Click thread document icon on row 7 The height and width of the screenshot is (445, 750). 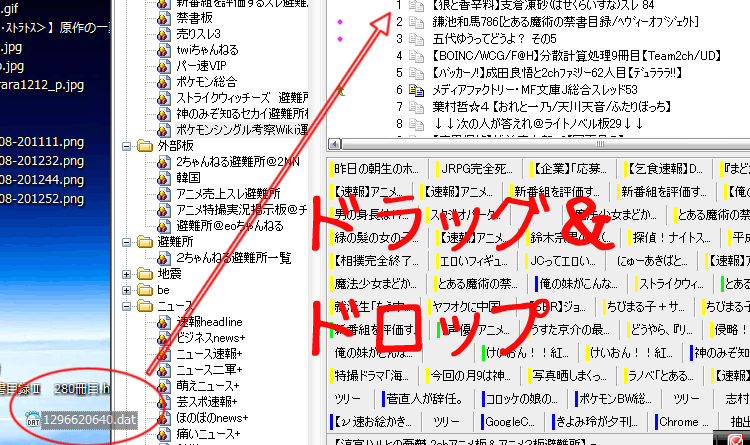(x=416, y=107)
